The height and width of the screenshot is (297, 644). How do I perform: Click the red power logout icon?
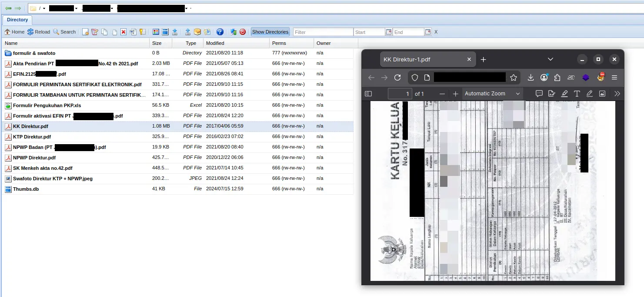click(243, 32)
